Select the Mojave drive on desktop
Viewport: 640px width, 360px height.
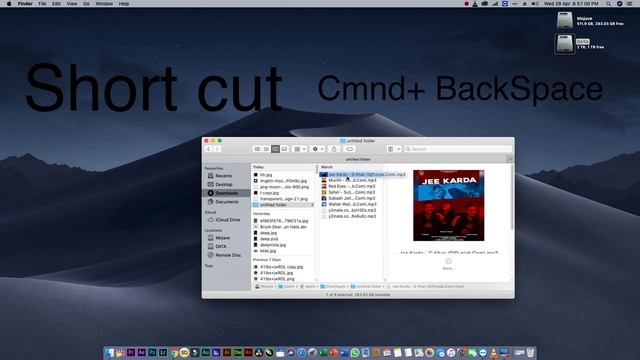565,20
